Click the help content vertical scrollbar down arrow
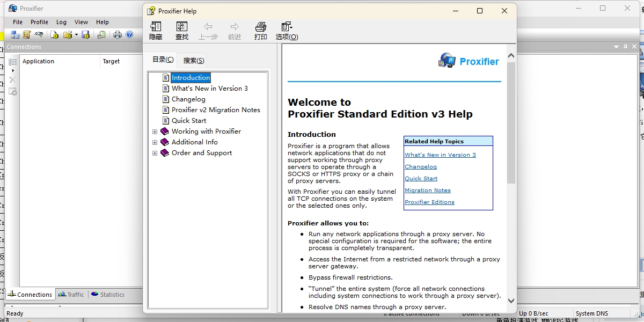Viewport: 644px width, 322px height. pyautogui.click(x=511, y=301)
